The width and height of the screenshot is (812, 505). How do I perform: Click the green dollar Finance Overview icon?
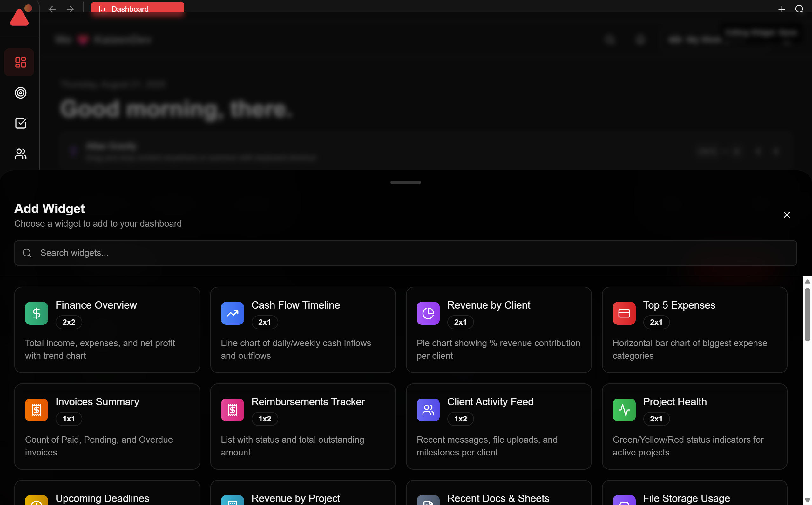[37, 313]
